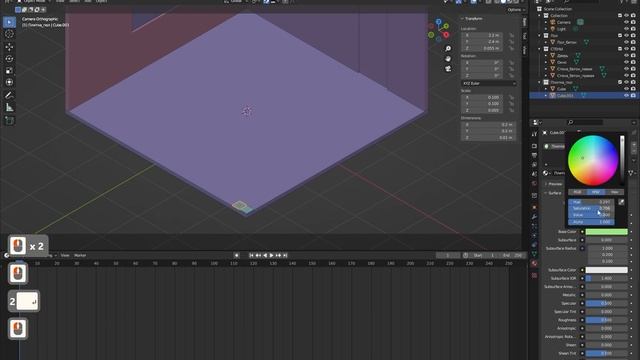Open the Output properties tab icon
Viewport: 640px width, 360px height.
click(534, 155)
